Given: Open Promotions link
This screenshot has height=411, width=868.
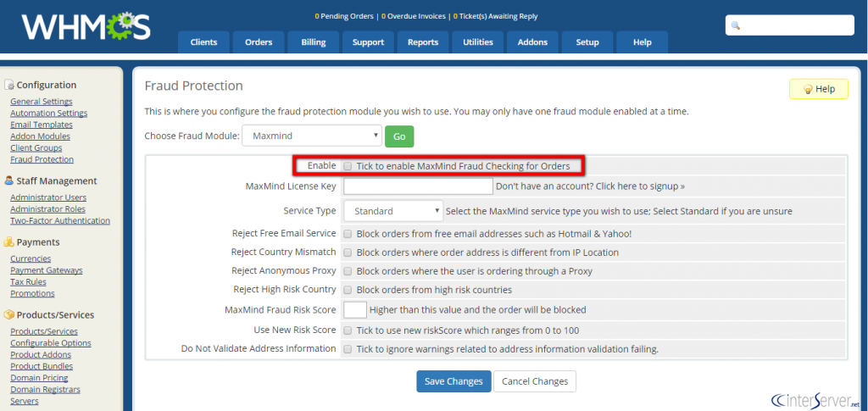Looking at the screenshot, I should coord(33,293).
